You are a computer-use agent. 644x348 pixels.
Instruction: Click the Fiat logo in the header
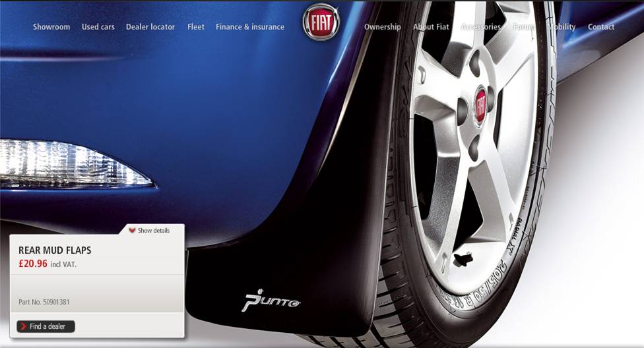[321, 22]
